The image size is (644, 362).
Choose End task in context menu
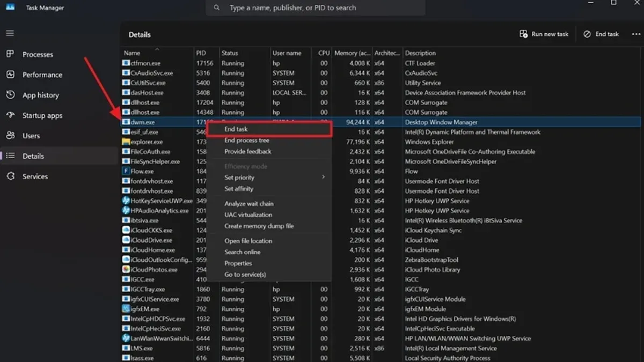point(269,129)
